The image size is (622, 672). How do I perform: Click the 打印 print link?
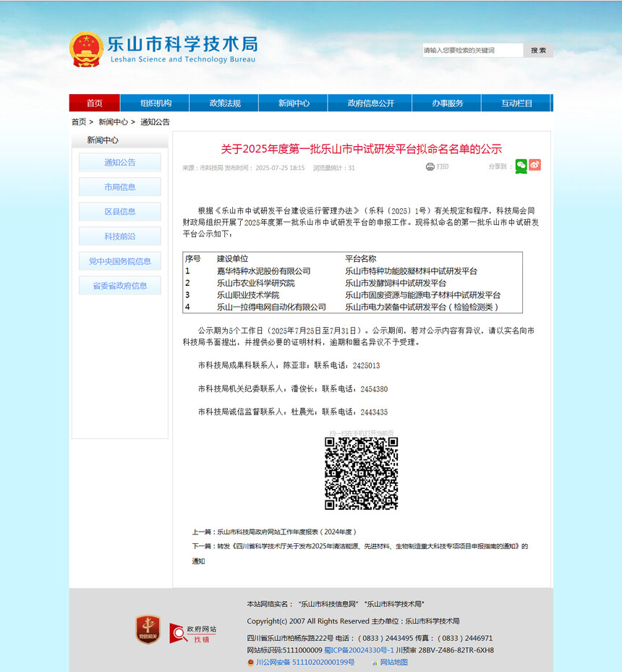(x=443, y=166)
